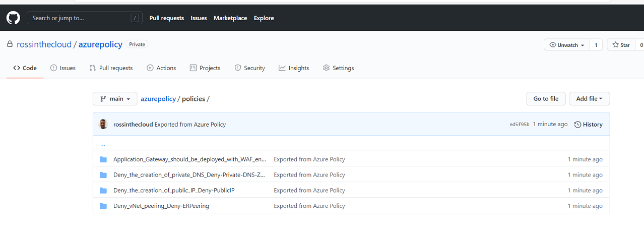Click the Insights tab graph icon
This screenshot has width=644, height=234.
coord(282,68)
